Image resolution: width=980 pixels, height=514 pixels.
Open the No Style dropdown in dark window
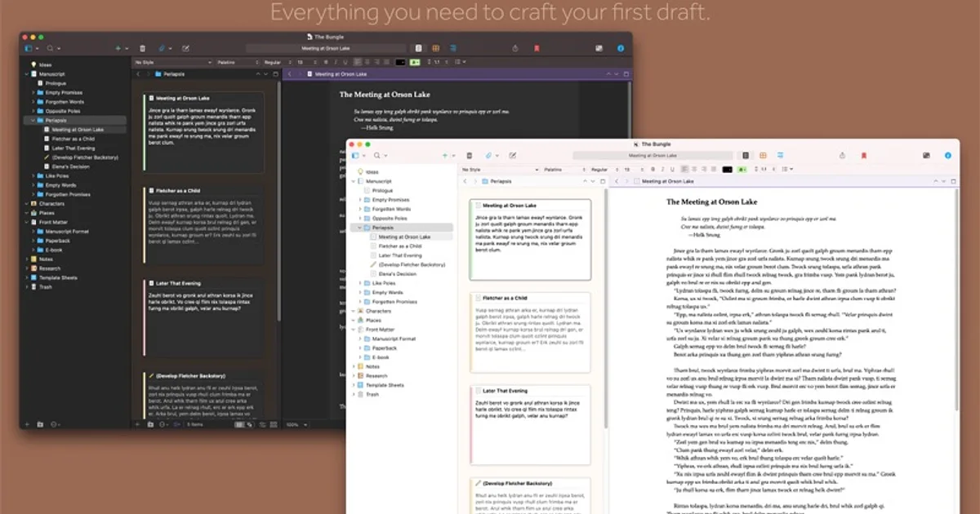[x=173, y=62]
